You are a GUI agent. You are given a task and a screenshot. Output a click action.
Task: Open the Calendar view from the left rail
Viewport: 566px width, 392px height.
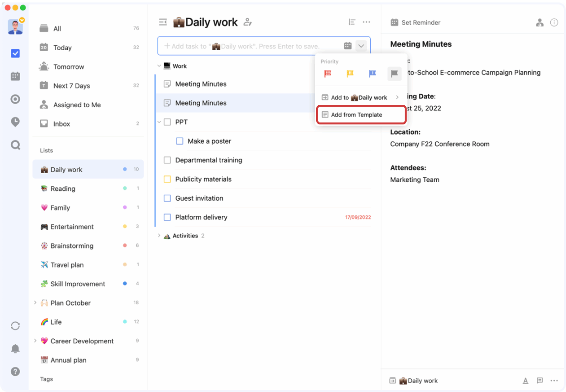pos(15,76)
